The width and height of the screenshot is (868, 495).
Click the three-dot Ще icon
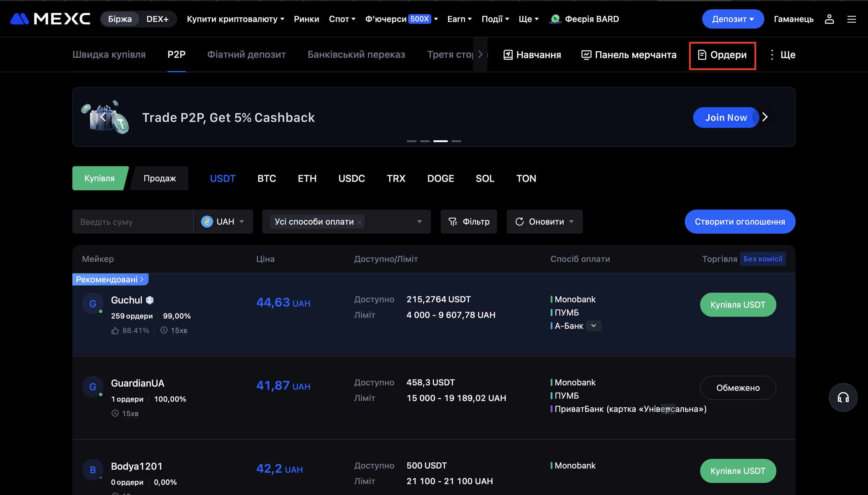pyautogui.click(x=772, y=55)
